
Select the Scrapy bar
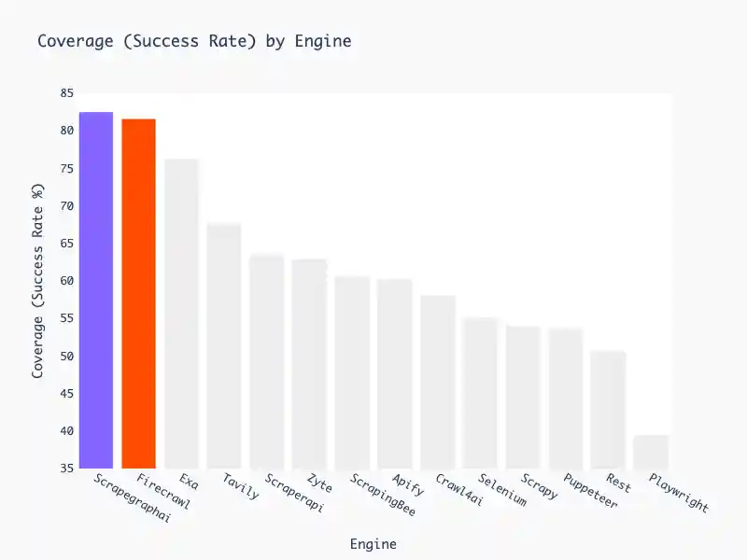pyautogui.click(x=523, y=397)
